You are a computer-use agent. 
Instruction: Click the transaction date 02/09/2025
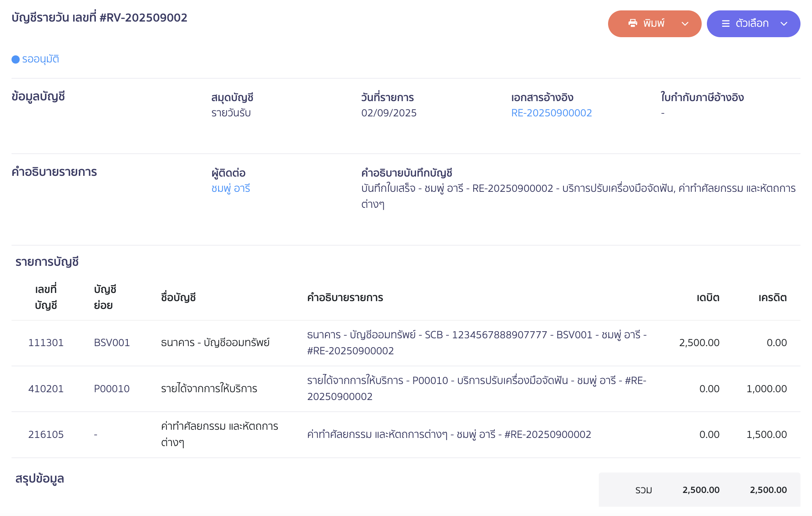[389, 113]
